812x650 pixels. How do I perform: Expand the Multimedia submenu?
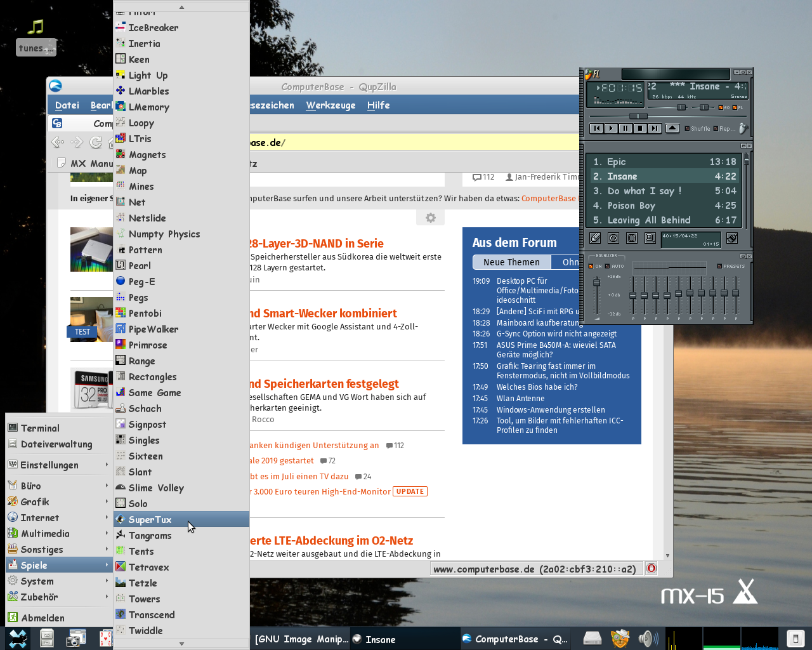pos(59,533)
